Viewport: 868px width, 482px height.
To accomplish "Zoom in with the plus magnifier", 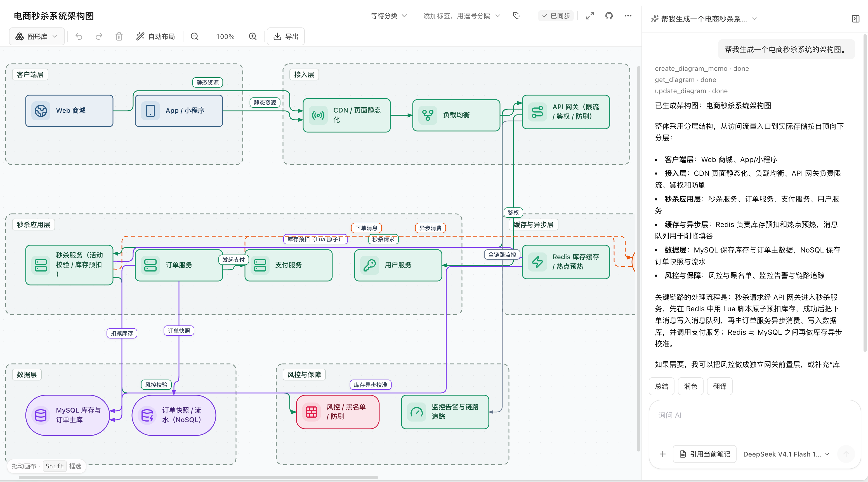I will [253, 36].
